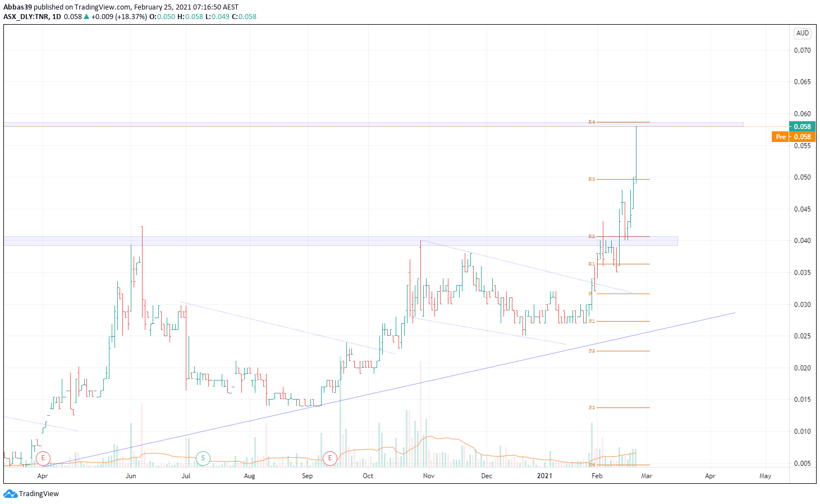The image size is (820, 504).
Task: Click the red E earnings marker near April
Action: pyautogui.click(x=43, y=459)
